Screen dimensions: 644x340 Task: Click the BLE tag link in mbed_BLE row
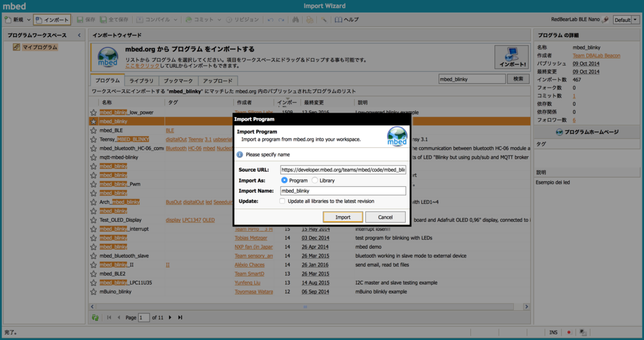pyautogui.click(x=170, y=130)
